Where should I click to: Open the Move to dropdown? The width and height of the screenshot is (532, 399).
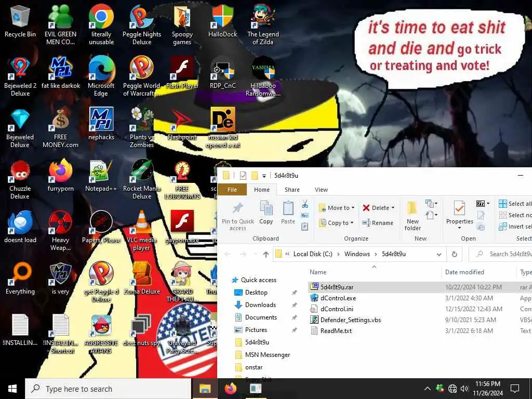coord(337,208)
